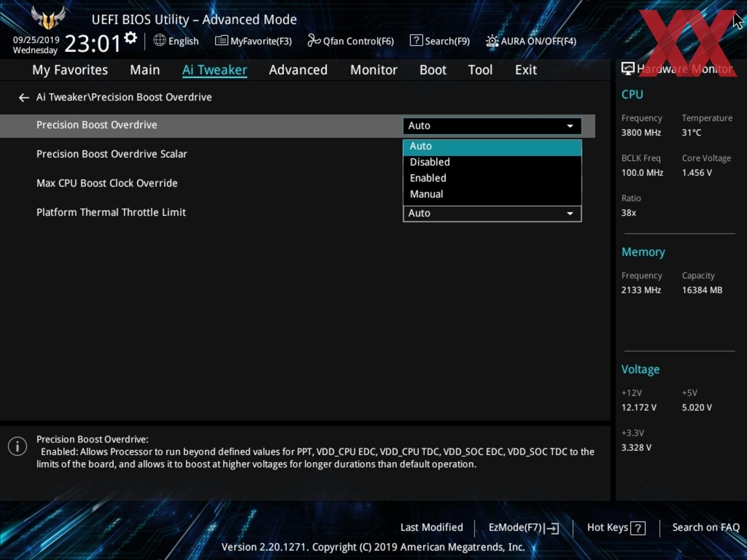Switch to the Tool tab

(x=480, y=70)
